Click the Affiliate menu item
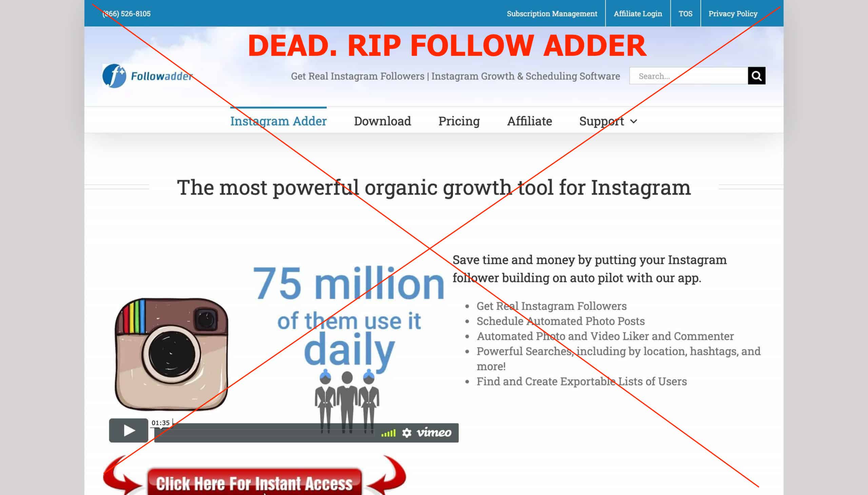The width and height of the screenshot is (868, 495). pyautogui.click(x=529, y=120)
